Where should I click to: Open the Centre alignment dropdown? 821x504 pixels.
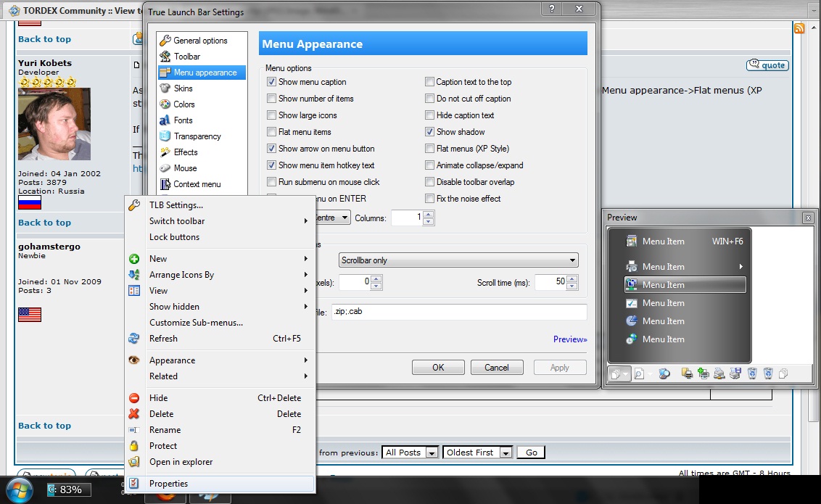click(x=344, y=218)
